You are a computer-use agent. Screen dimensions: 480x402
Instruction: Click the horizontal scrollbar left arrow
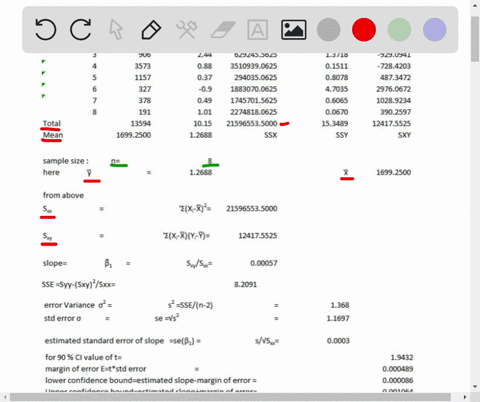coord(5,397)
